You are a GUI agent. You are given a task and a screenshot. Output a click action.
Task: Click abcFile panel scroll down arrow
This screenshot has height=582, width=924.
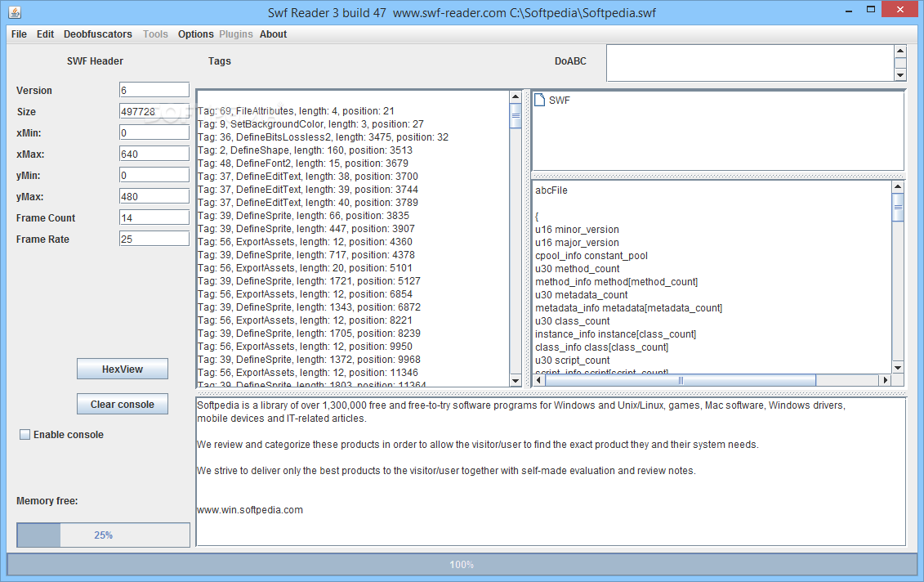pyautogui.click(x=898, y=367)
